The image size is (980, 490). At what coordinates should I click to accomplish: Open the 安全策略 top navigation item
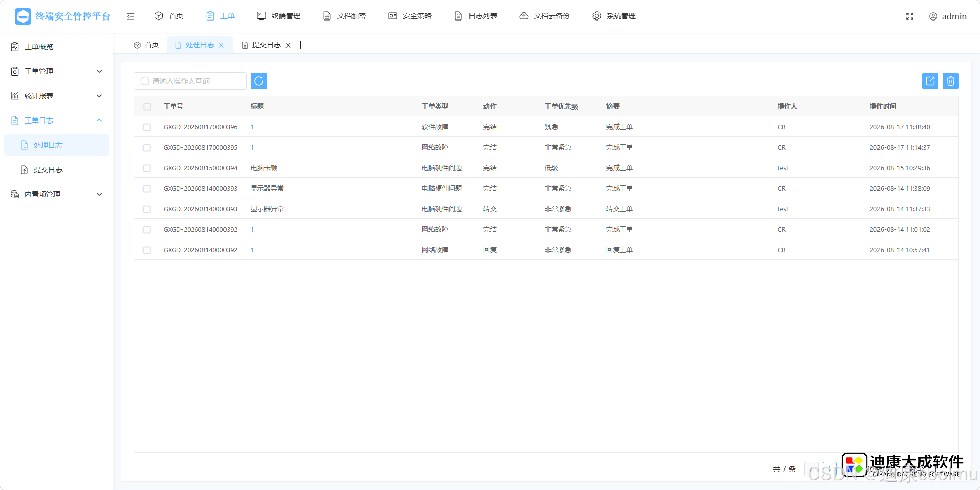(x=410, y=16)
